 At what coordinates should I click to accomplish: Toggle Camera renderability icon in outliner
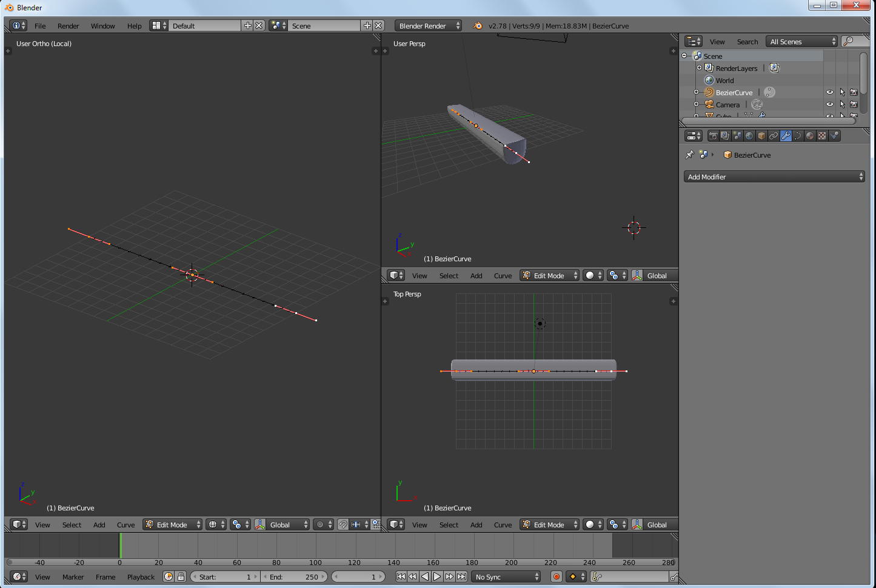pos(854,104)
